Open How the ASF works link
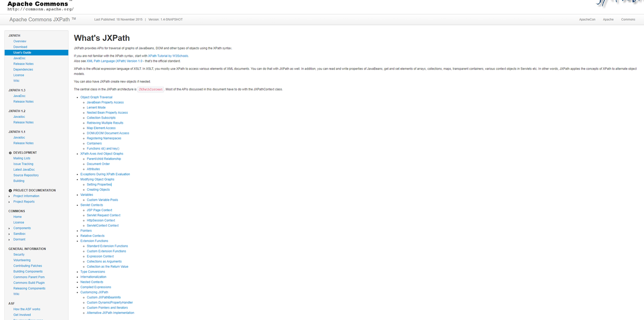Image resolution: width=644 pixels, height=320 pixels. tap(27, 309)
